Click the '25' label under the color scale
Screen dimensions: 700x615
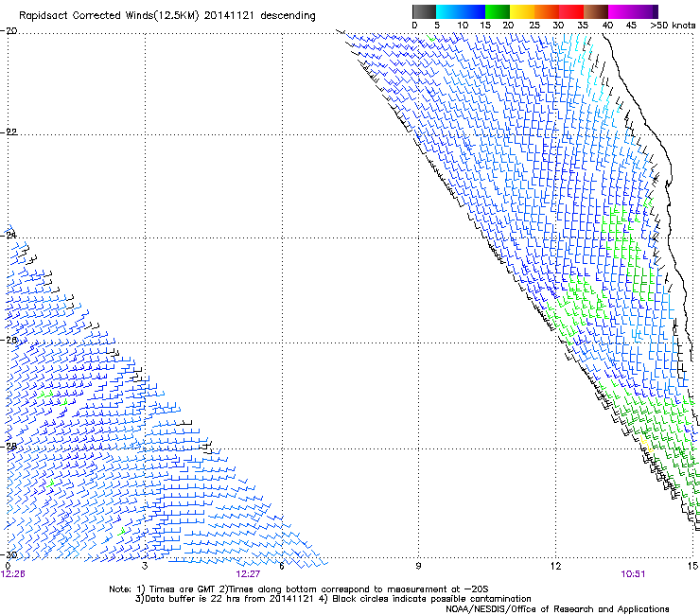click(534, 25)
